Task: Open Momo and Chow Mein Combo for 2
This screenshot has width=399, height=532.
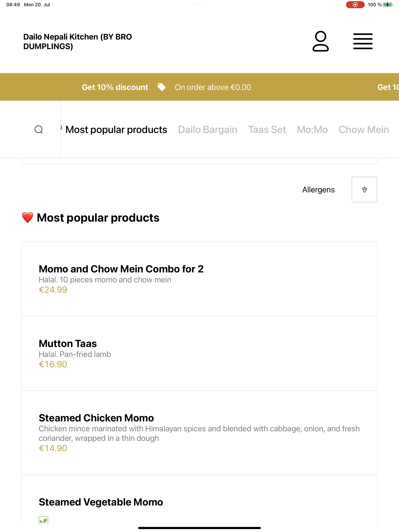Action: (x=199, y=279)
